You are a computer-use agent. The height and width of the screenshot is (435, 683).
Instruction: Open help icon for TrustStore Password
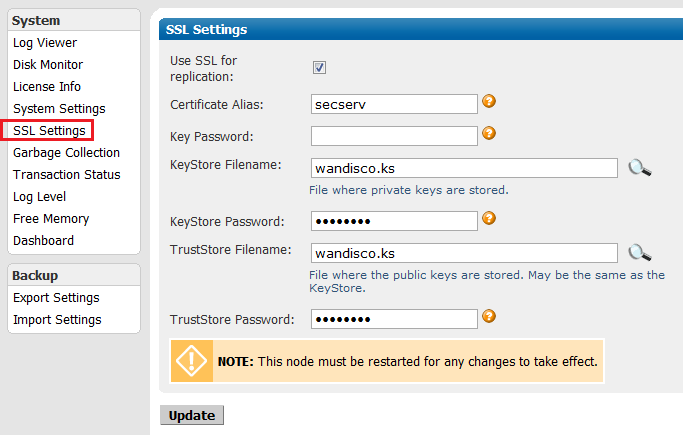point(489,316)
